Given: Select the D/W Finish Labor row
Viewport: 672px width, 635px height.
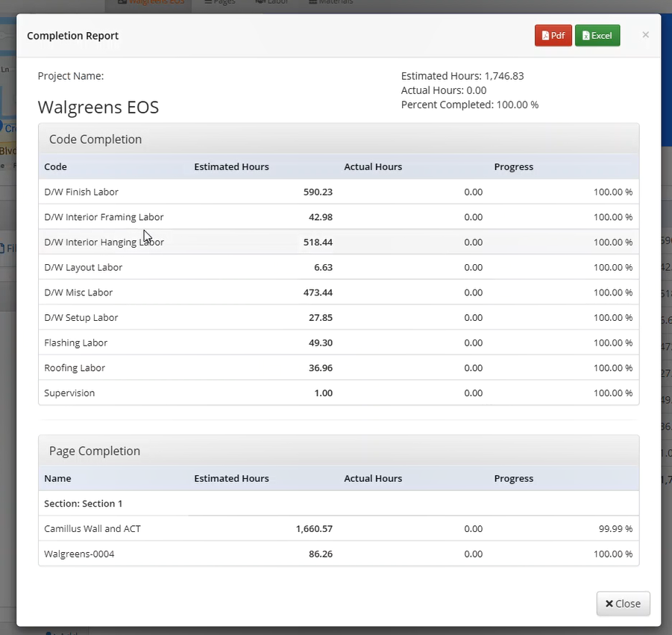Looking at the screenshot, I should pos(81,192).
